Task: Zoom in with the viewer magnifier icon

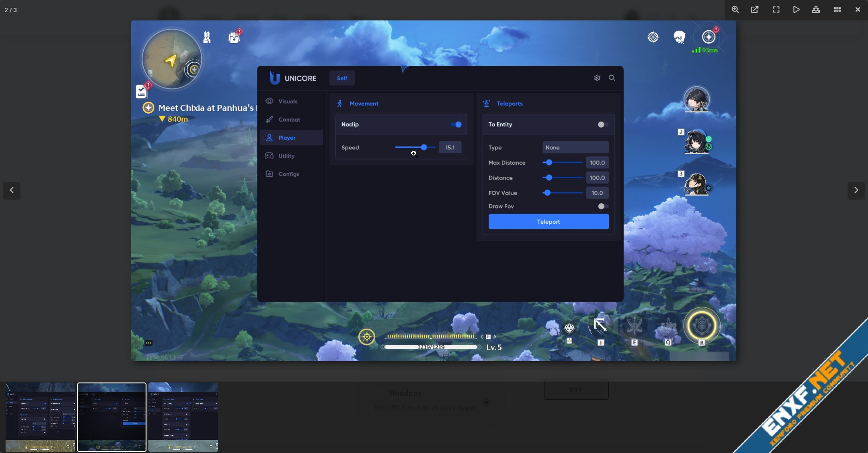Action: click(x=735, y=10)
